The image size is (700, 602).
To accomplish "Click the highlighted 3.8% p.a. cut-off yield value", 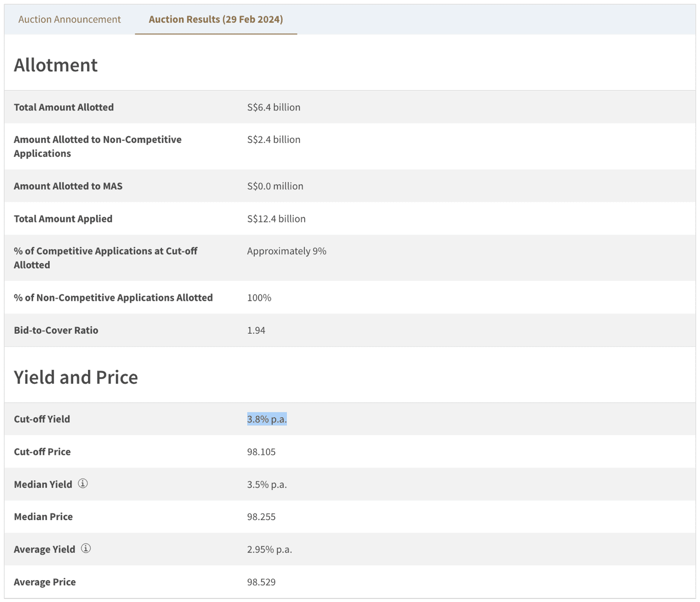I will tap(267, 419).
